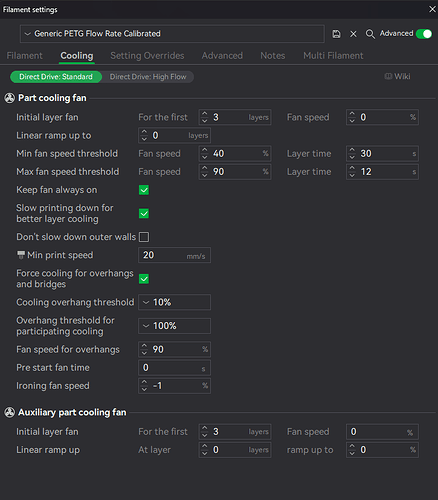Image resolution: width=438 pixels, height=500 pixels.
Task: Increase the Initial layer fan layers count arrow
Action: point(205,114)
